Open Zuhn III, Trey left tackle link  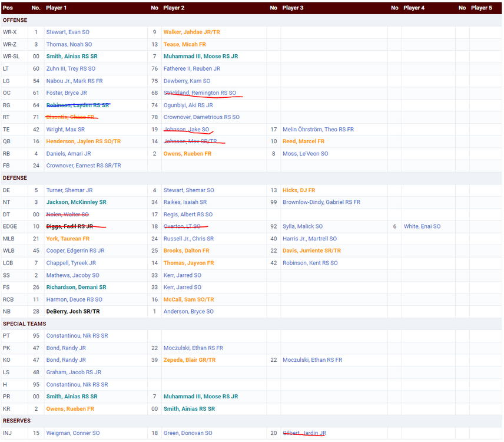coord(71,69)
